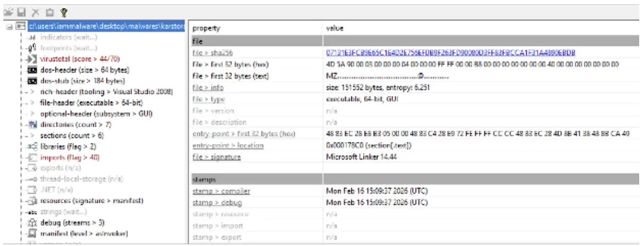Click the imports node icon
This screenshot has width=644, height=246.
[x=31, y=157]
